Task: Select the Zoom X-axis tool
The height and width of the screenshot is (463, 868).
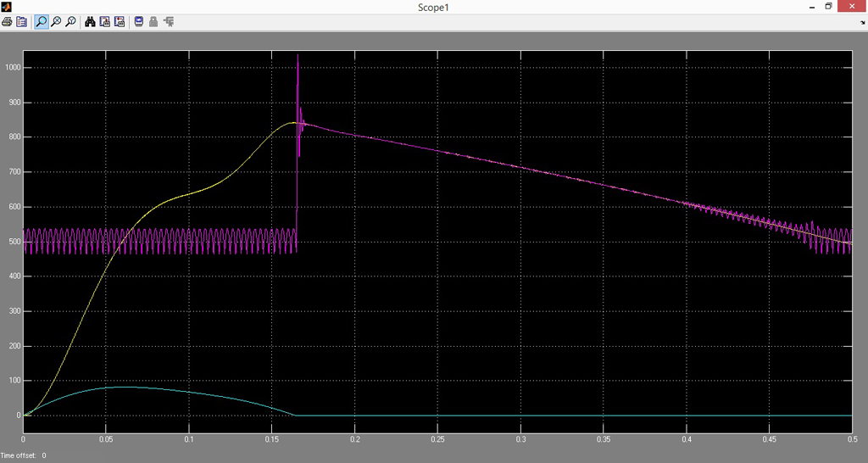Action: [x=56, y=22]
